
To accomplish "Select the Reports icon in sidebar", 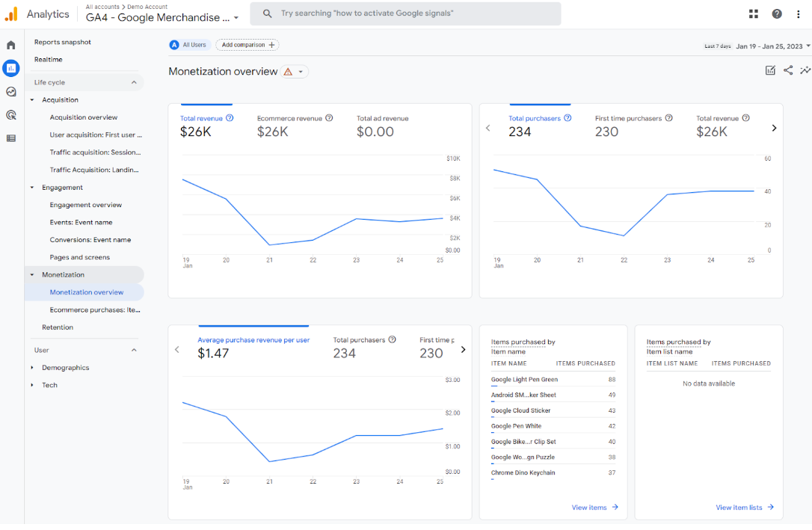I will point(11,68).
